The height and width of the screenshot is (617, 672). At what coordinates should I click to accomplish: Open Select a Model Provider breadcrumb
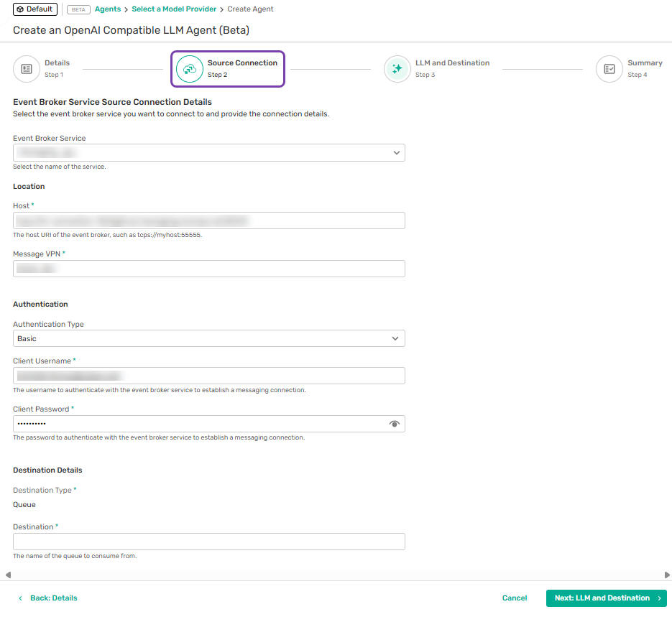[x=175, y=9]
